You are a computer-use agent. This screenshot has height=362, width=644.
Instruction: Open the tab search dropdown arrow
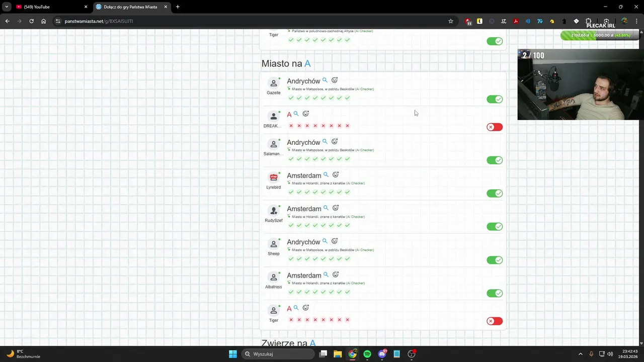(x=7, y=7)
